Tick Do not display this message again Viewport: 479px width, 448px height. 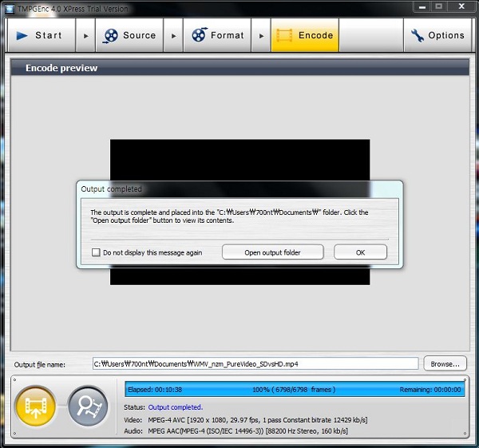click(x=96, y=252)
